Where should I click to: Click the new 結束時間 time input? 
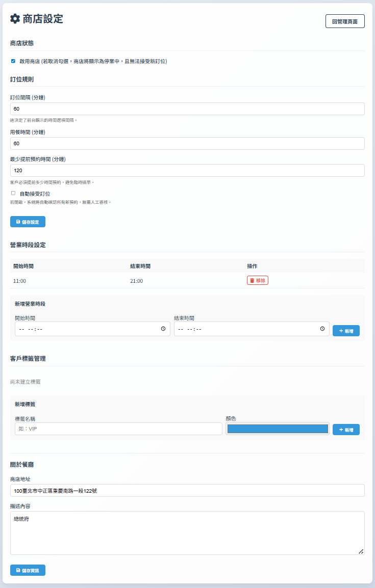coord(252,329)
